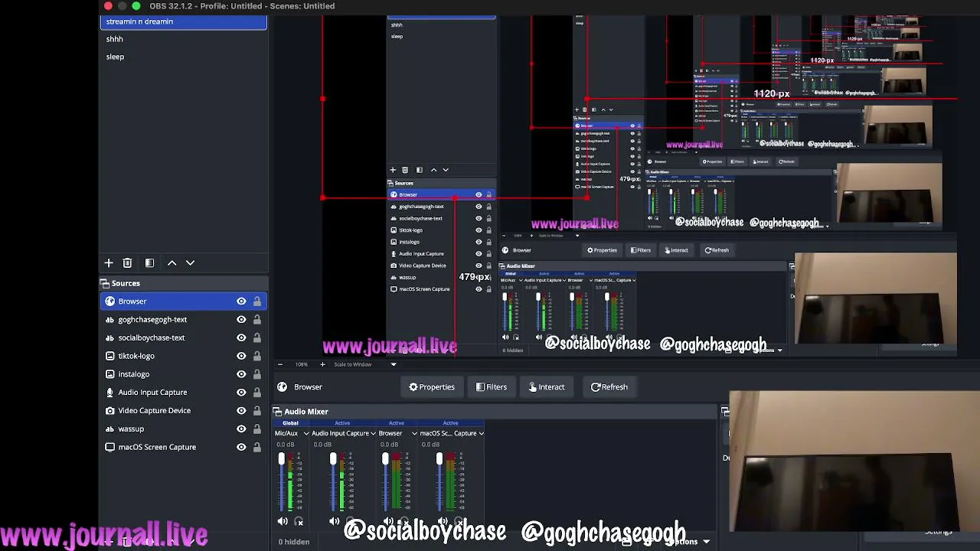This screenshot has height=551, width=980.
Task: Click the Browser channel volume fader
Action: (x=385, y=460)
